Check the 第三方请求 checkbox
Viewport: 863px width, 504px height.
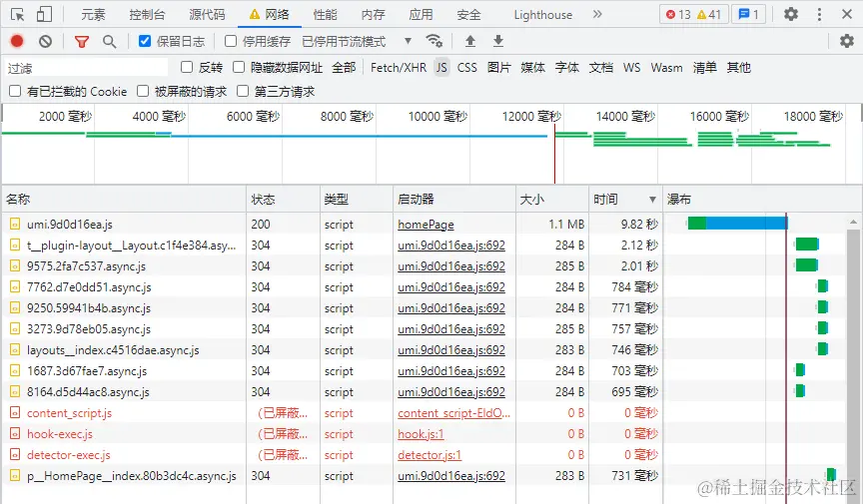(243, 91)
